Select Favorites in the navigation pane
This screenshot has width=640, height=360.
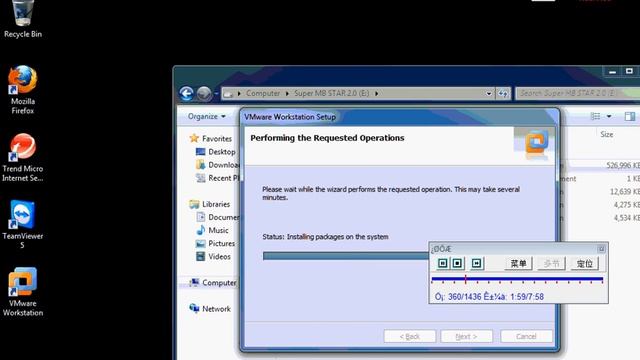pyautogui.click(x=217, y=139)
